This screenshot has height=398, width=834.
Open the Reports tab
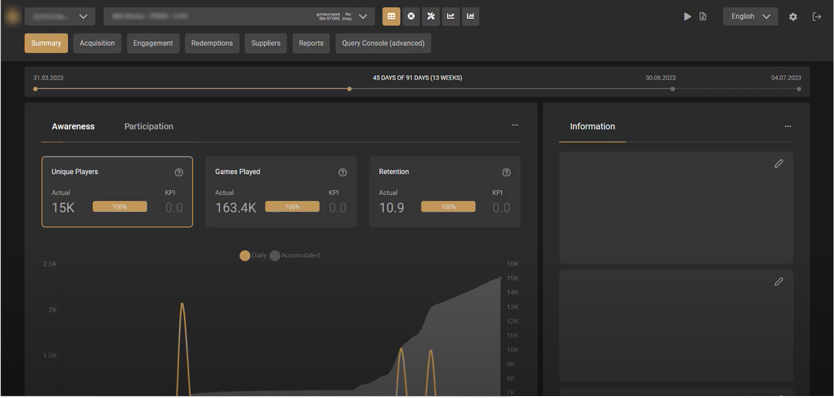coord(311,43)
